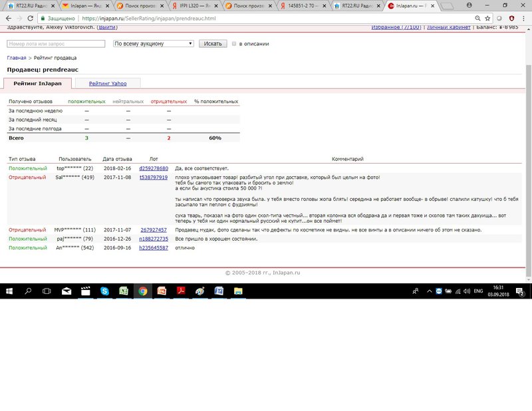Click the Windows Start button
Image resolution: width=532 pixels, height=411 pixels.
point(9,291)
